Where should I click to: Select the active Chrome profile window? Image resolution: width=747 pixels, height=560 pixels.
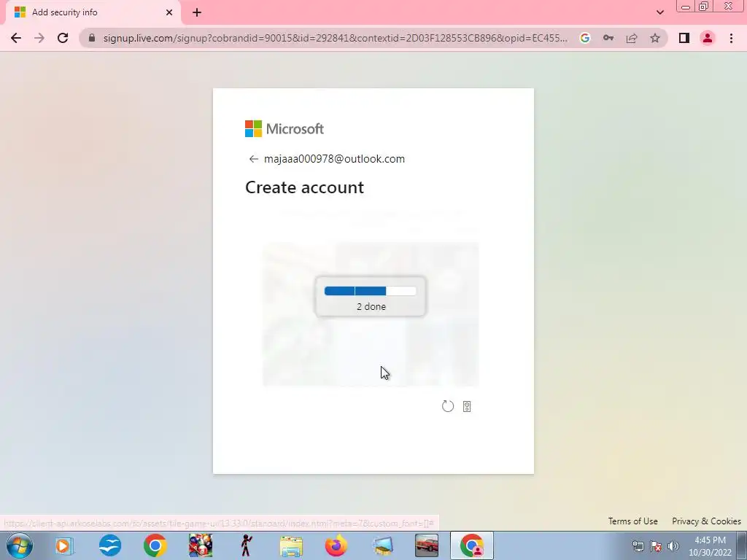click(x=472, y=545)
